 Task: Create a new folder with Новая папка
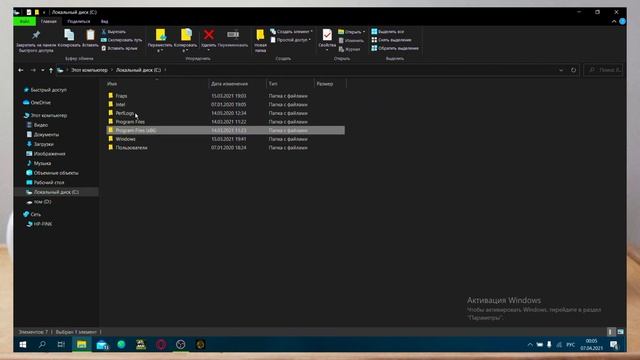(260, 41)
